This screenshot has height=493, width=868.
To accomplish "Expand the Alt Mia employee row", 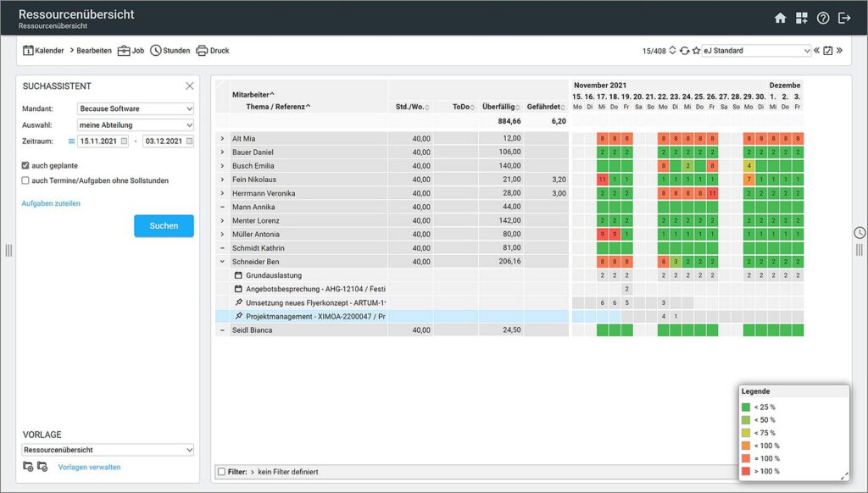I will click(x=222, y=138).
